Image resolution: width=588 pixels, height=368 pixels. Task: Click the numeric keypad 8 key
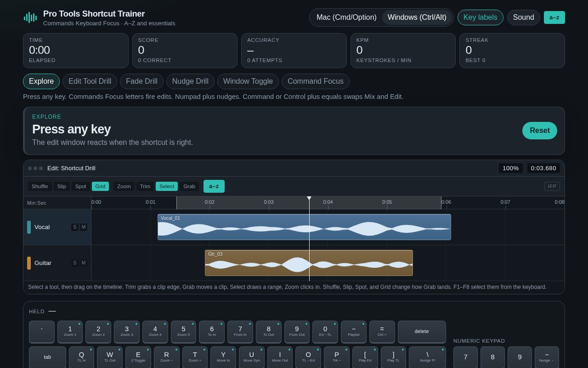click(x=492, y=357)
